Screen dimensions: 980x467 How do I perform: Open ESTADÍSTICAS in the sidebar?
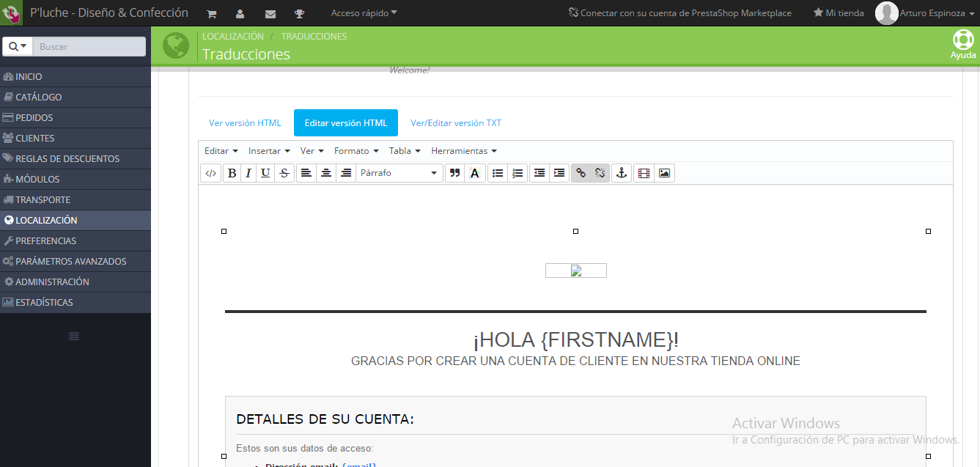tap(75, 302)
